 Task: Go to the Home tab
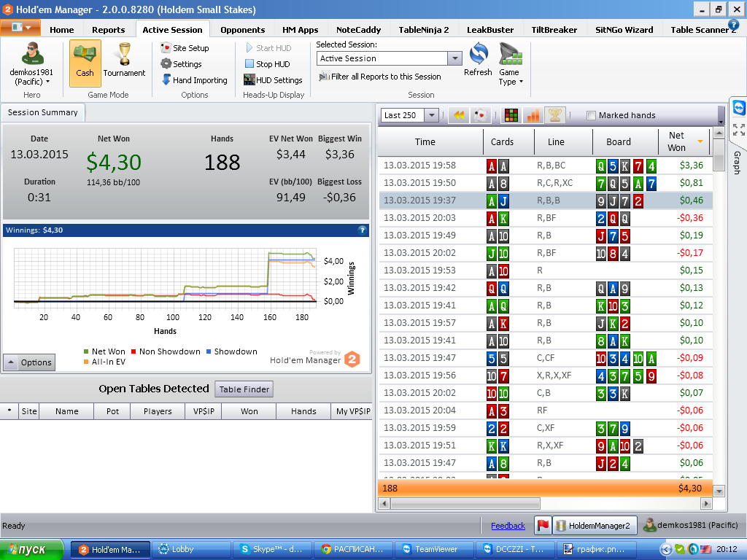tap(62, 29)
